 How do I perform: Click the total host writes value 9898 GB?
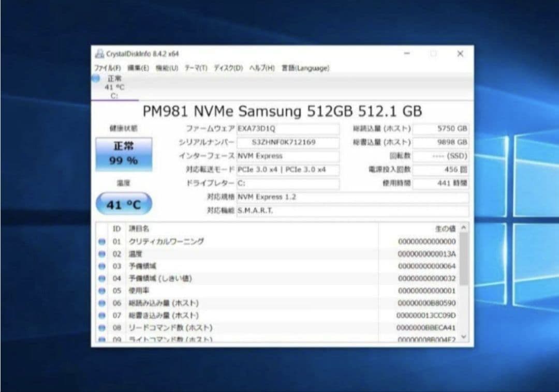pos(440,142)
